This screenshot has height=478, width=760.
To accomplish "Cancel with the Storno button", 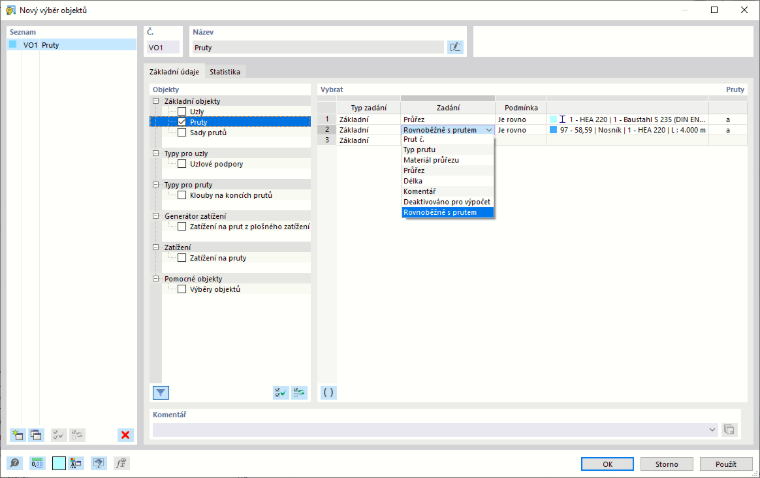I will [x=666, y=464].
